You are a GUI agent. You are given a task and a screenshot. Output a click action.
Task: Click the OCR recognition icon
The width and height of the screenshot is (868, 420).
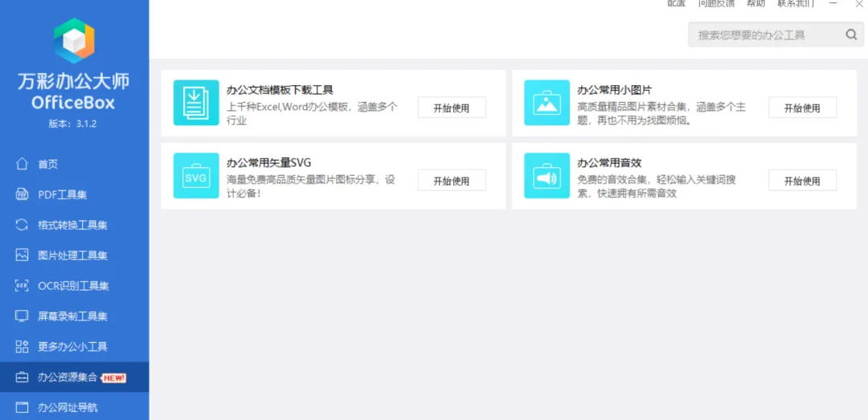pyautogui.click(x=22, y=286)
